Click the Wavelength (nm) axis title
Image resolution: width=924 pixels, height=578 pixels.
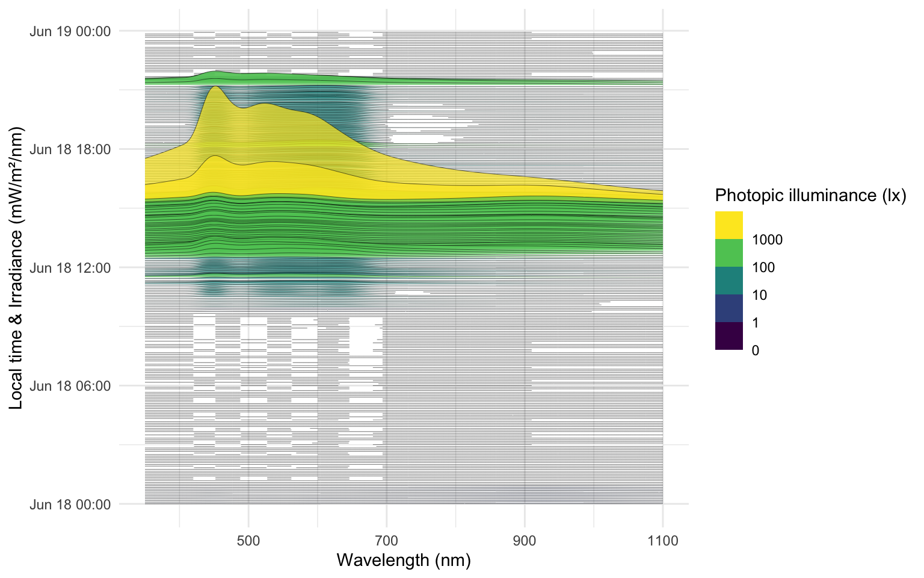point(404,560)
